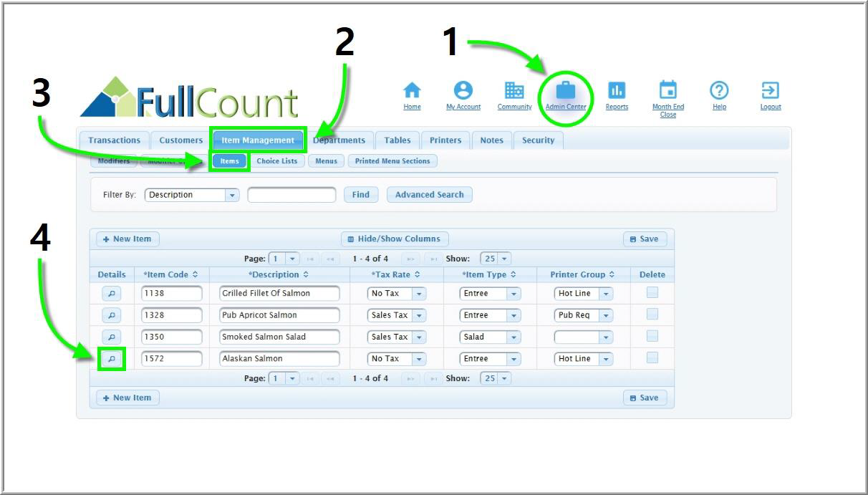Select the Choice Lists sub-tab
This screenshot has width=868, height=495.
point(276,161)
